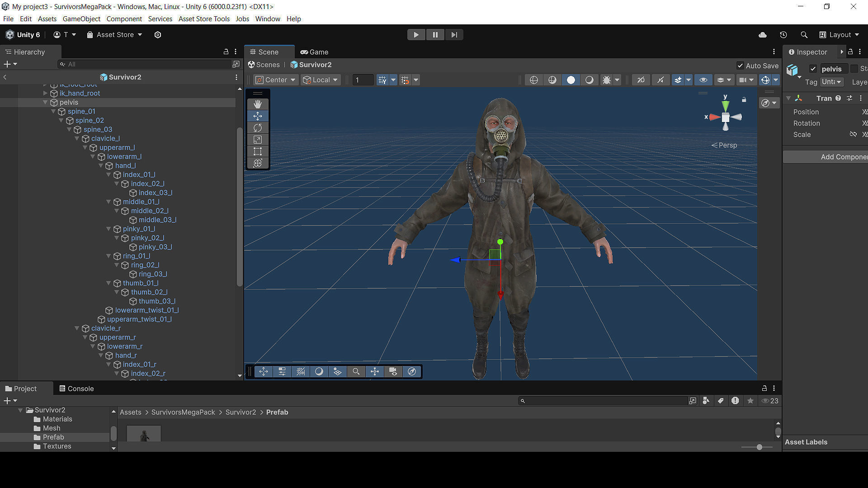Open the version history icon
868x488 pixels.
click(783, 35)
